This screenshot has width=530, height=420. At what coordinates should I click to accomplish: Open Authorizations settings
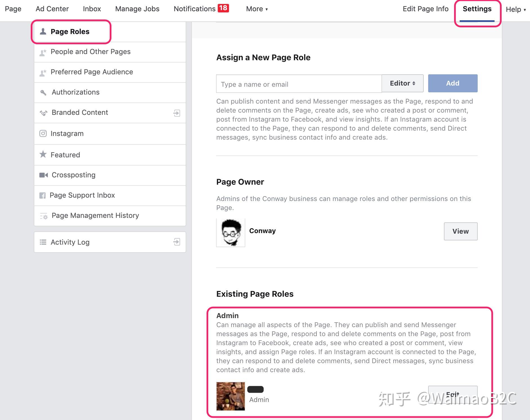[110, 93]
